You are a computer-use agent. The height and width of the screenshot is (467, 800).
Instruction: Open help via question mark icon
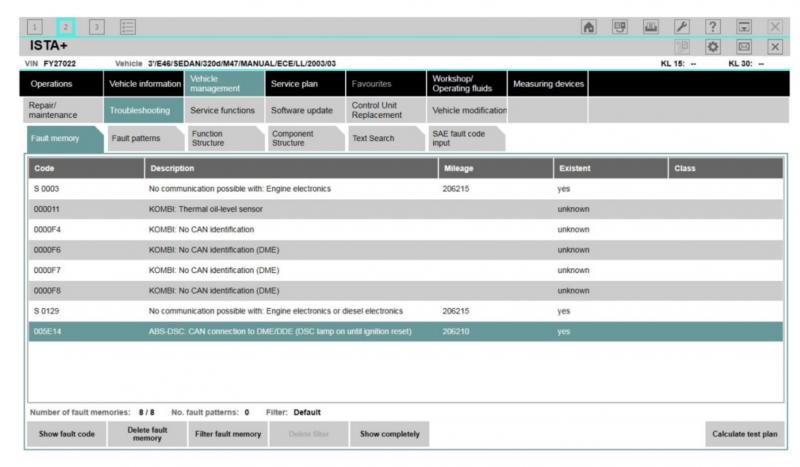tap(713, 27)
